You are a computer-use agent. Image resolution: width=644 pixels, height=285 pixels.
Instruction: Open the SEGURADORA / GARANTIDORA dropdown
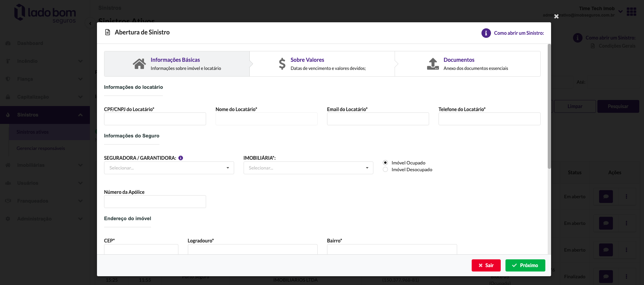[x=169, y=168]
